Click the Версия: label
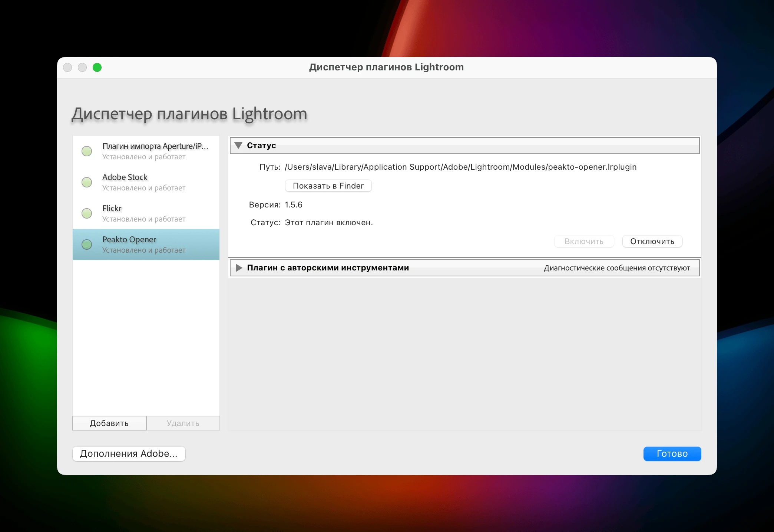 (x=265, y=205)
